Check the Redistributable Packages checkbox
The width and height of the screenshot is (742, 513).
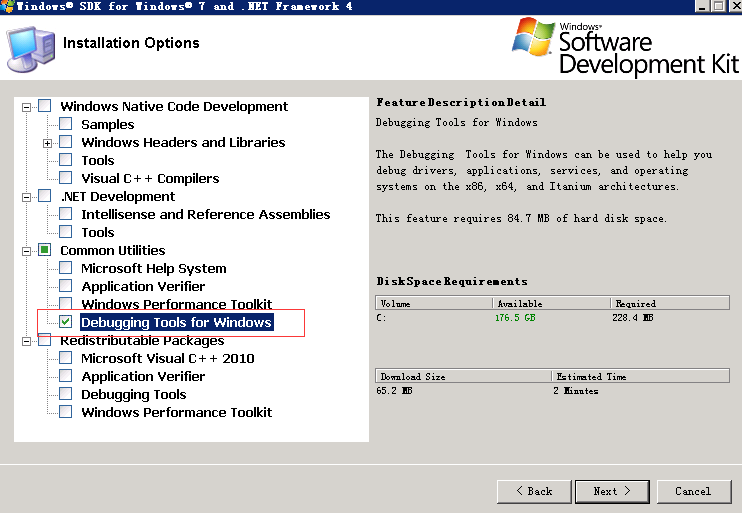coord(44,339)
